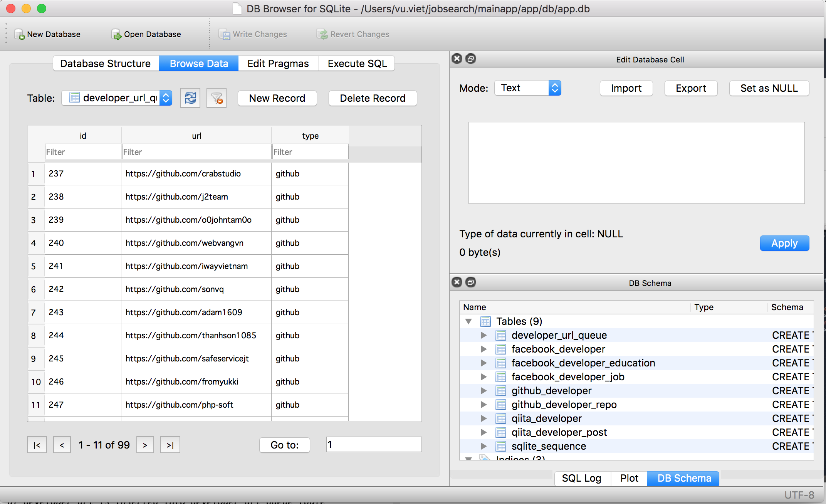The image size is (826, 504).
Task: Close the Edit Database Cell panel
Action: [x=457, y=59]
